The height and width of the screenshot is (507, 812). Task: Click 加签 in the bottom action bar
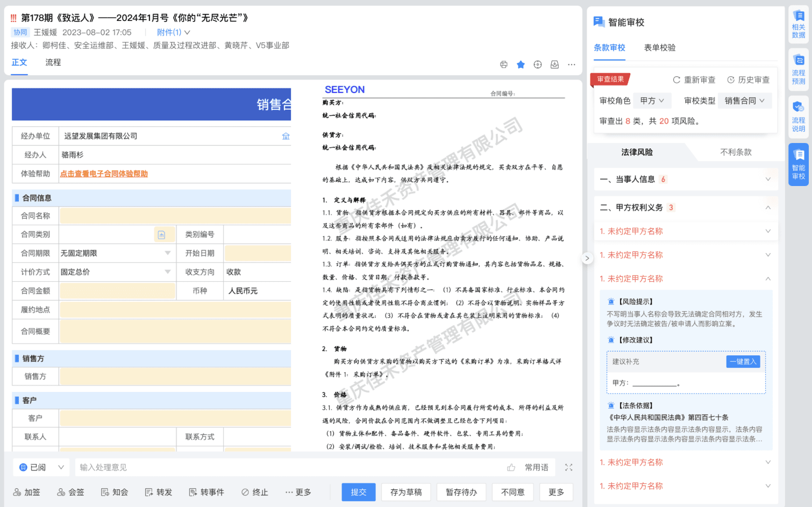pyautogui.click(x=27, y=492)
